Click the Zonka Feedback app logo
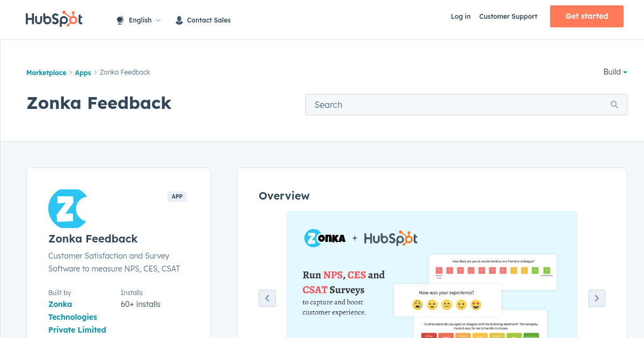Image resolution: width=644 pixels, height=338 pixels. [68, 209]
